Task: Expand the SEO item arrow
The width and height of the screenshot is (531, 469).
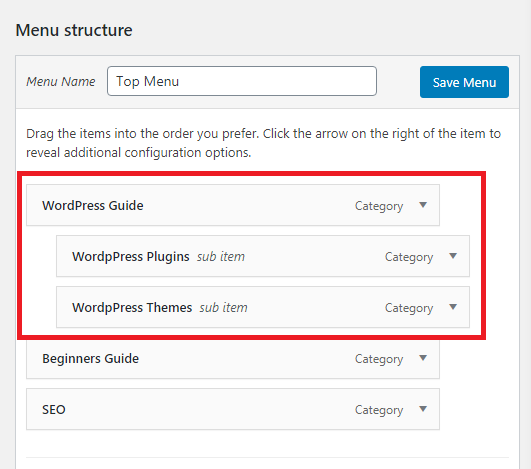Action: pos(423,409)
